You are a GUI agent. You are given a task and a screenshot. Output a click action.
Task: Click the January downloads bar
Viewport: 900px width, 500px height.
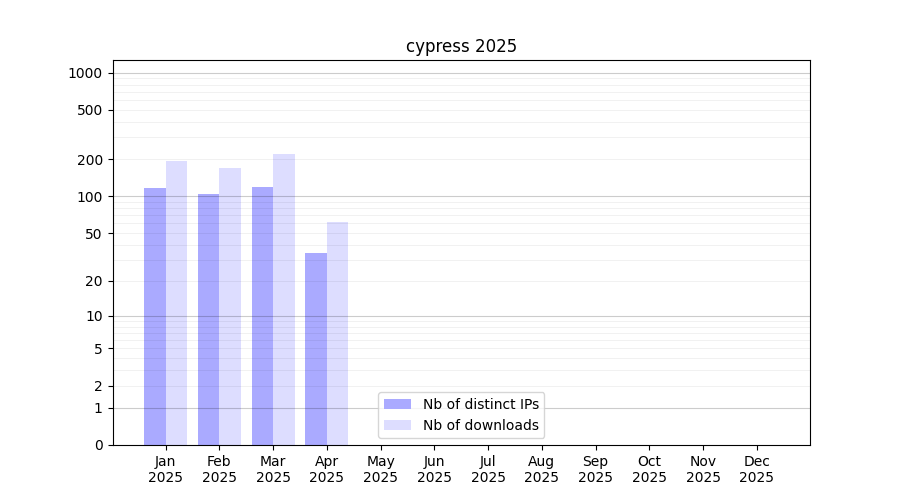tap(177, 303)
